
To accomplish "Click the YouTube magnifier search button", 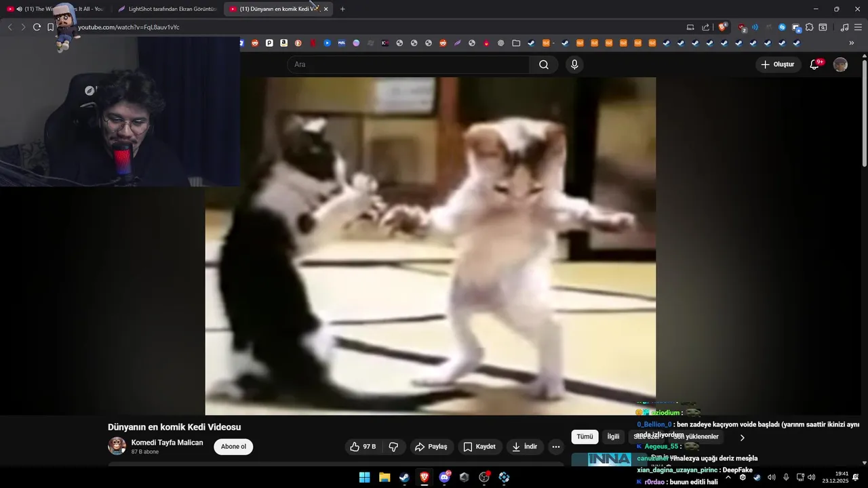I will 544,64.
